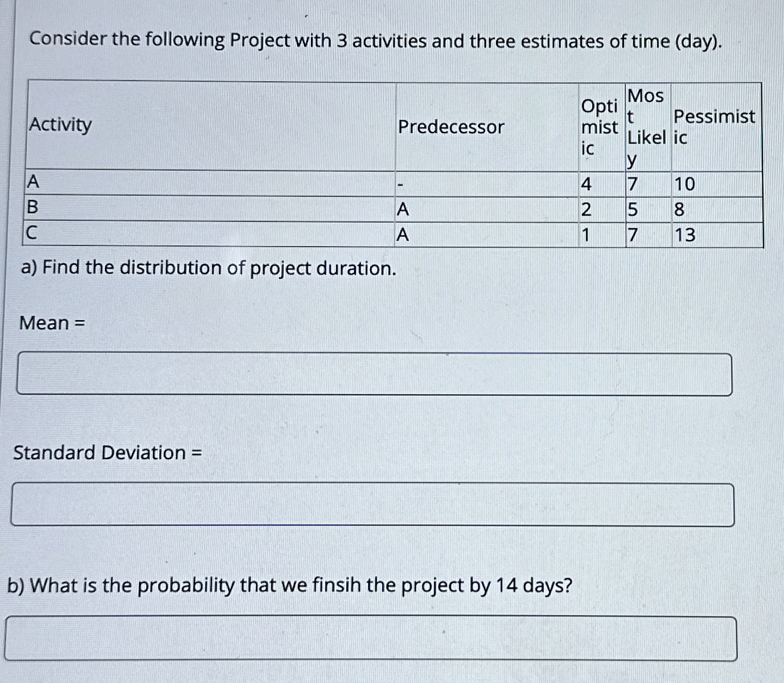This screenshot has height=683, width=784.
Task: Click activity C row label
Action: coord(32,234)
